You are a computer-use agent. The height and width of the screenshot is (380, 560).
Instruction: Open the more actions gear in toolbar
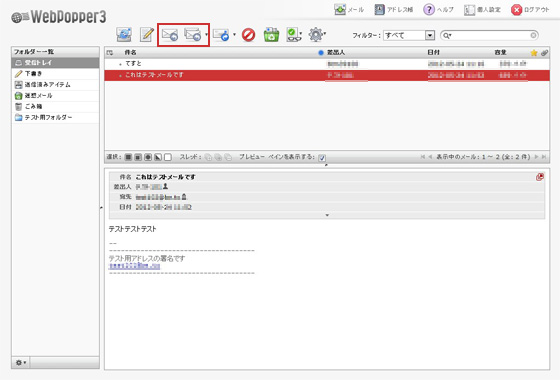coord(316,35)
